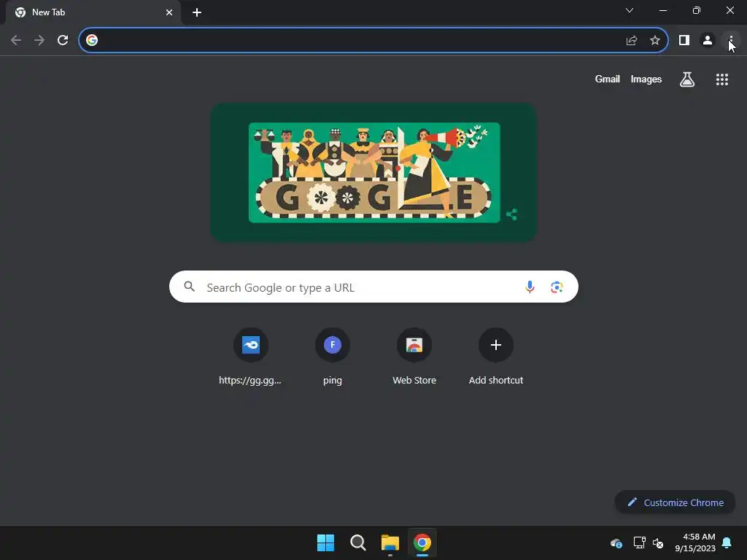Open the Gmail link
This screenshot has height=560, width=747.
607,79
